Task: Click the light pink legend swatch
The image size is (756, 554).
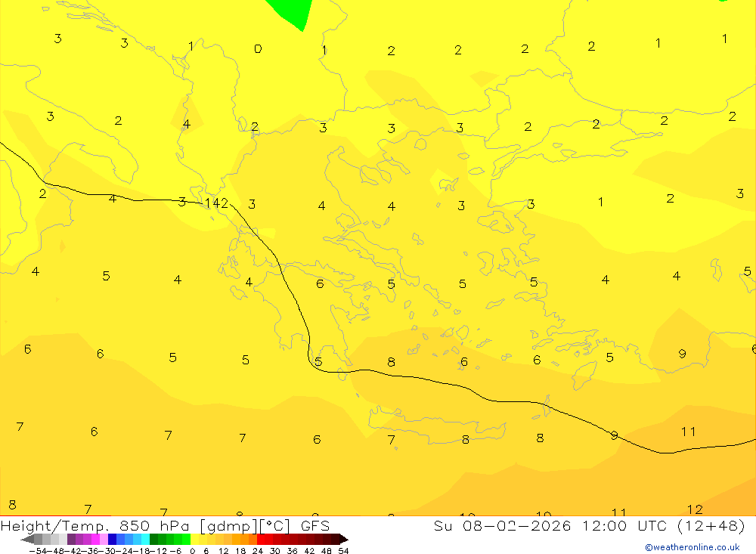Action: pos(104,539)
